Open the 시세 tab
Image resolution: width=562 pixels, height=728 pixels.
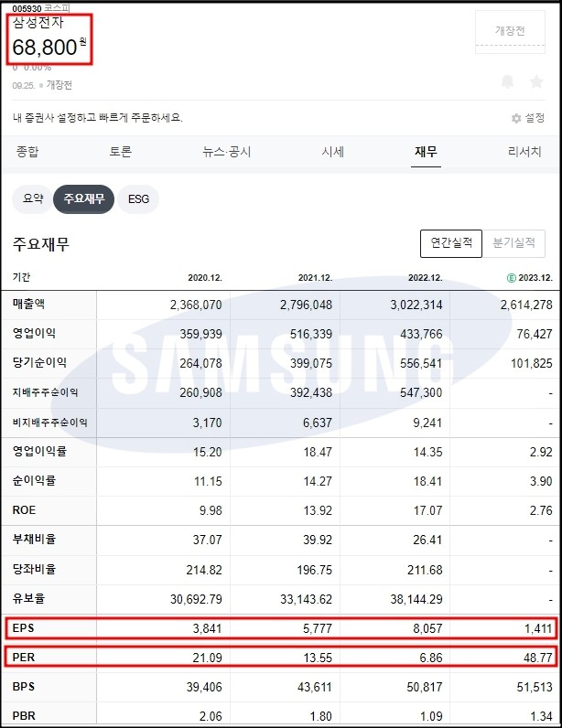pos(333,151)
